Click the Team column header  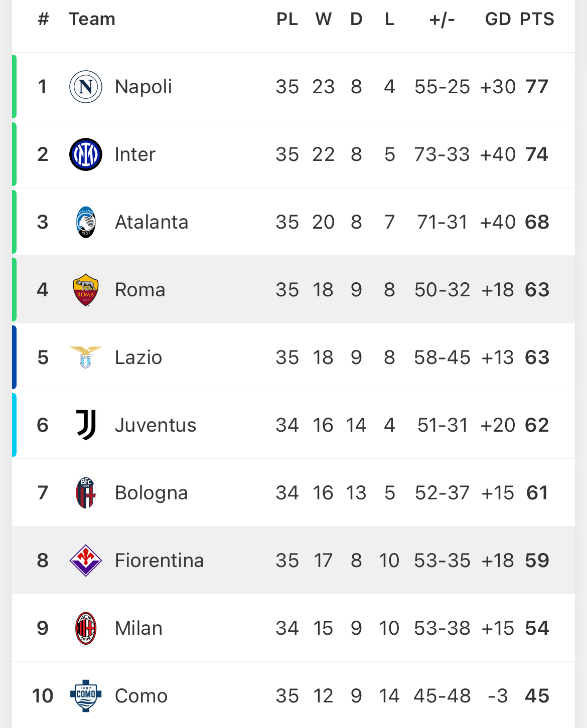[92, 19]
